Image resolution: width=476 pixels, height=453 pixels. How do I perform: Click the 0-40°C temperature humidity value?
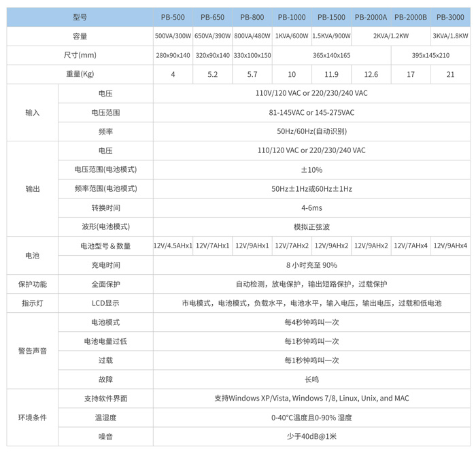tap(311, 418)
